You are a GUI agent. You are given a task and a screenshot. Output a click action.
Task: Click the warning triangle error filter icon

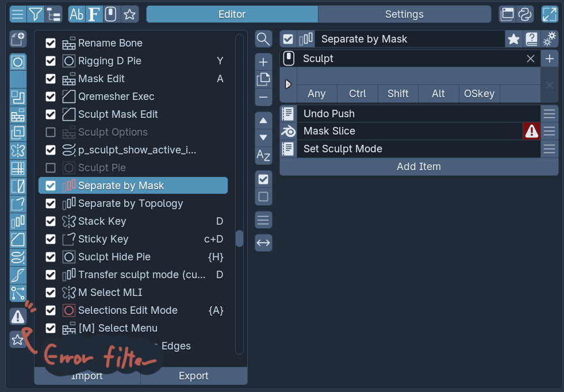coord(18,317)
